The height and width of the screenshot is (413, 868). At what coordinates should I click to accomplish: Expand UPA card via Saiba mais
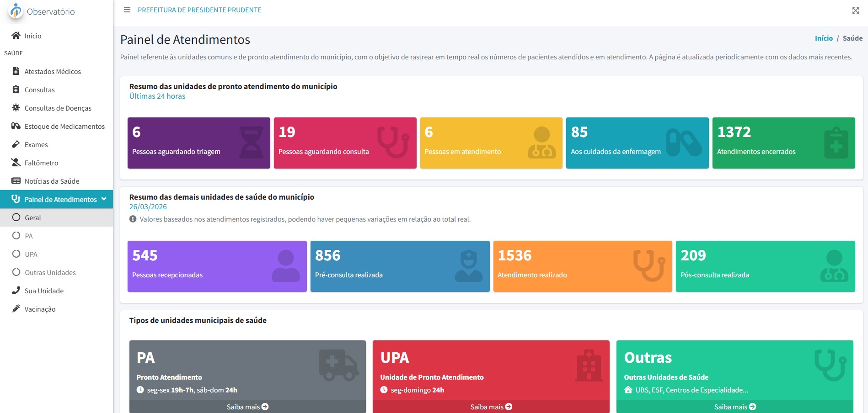click(x=491, y=407)
